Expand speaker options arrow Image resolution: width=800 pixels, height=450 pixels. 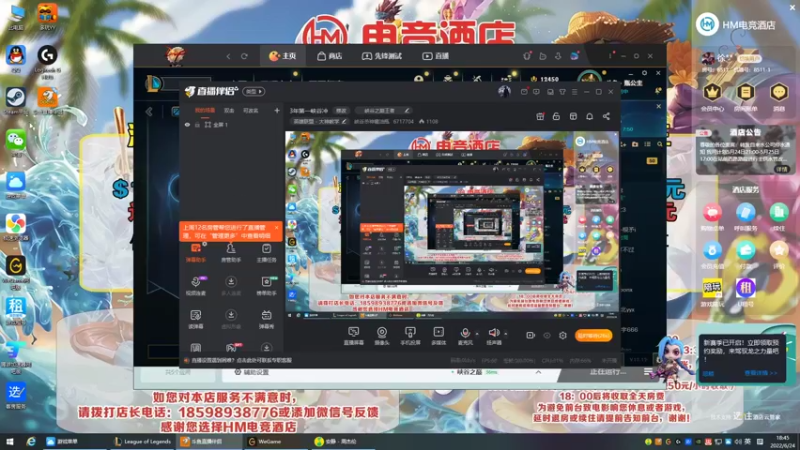point(506,334)
